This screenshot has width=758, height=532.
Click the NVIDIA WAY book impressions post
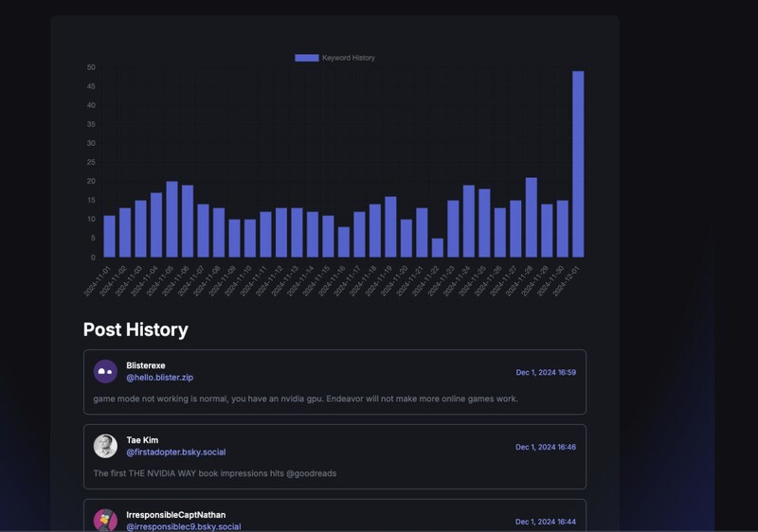pos(214,473)
